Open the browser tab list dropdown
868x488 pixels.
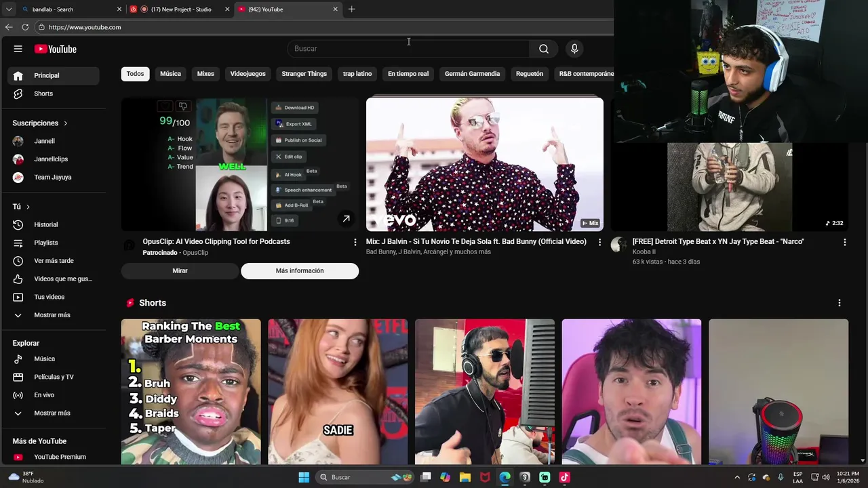[x=8, y=9]
